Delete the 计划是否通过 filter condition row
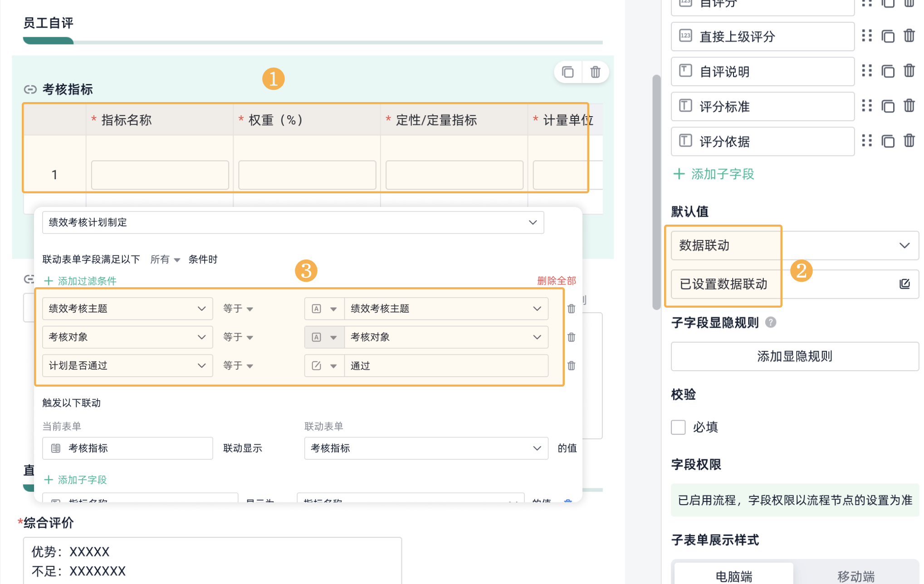The height and width of the screenshot is (584, 924). [571, 366]
